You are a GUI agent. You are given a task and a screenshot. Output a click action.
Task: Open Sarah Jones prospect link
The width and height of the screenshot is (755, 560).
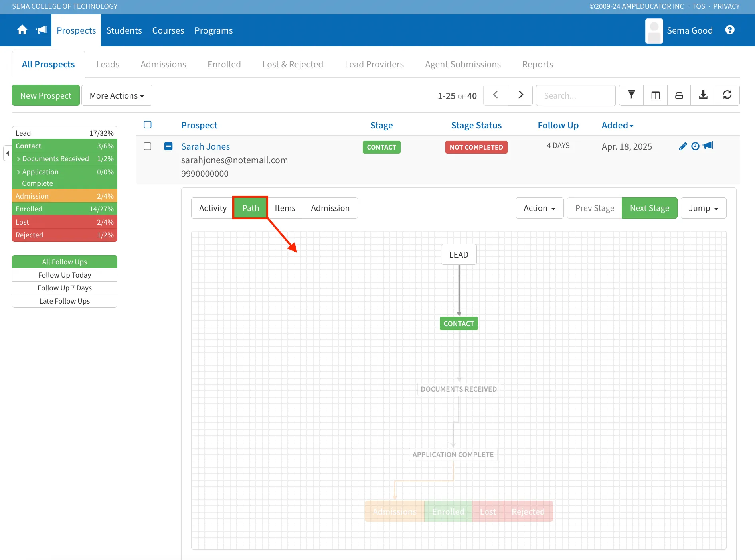[x=206, y=146]
